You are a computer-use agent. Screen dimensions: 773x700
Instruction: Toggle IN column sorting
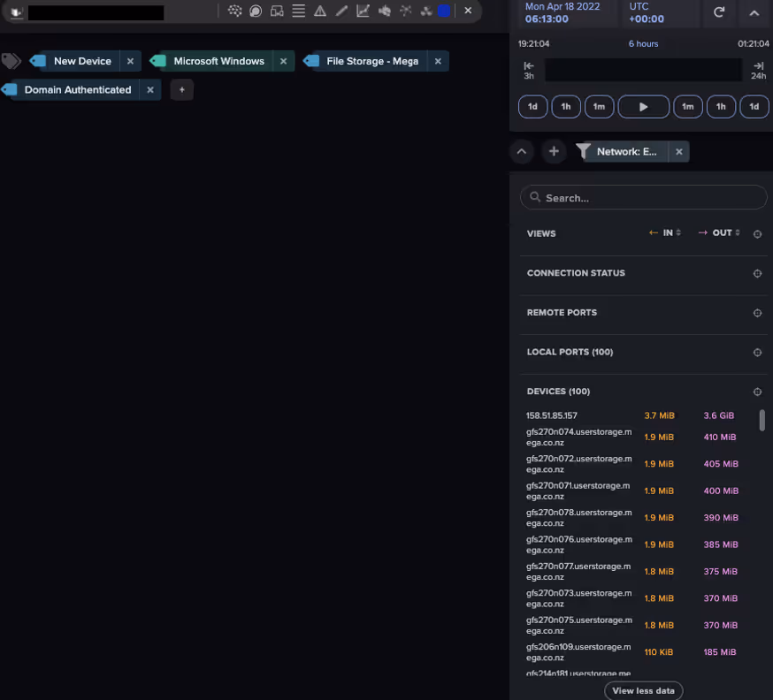coord(665,233)
